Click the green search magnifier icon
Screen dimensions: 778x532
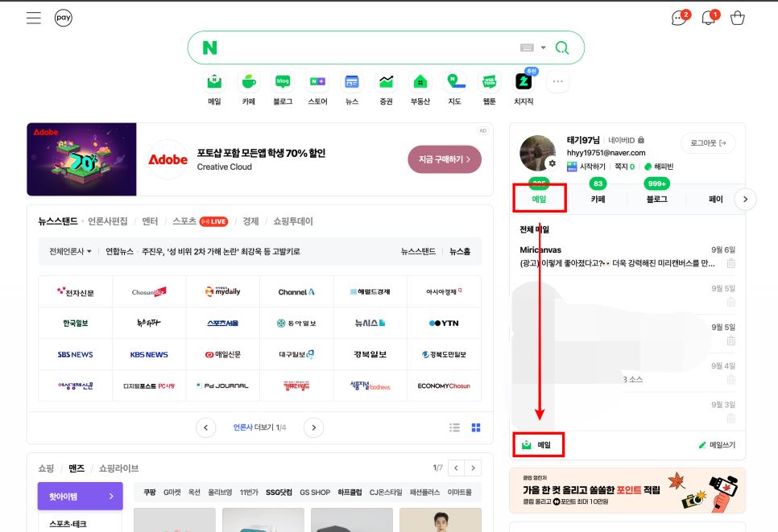pos(562,48)
